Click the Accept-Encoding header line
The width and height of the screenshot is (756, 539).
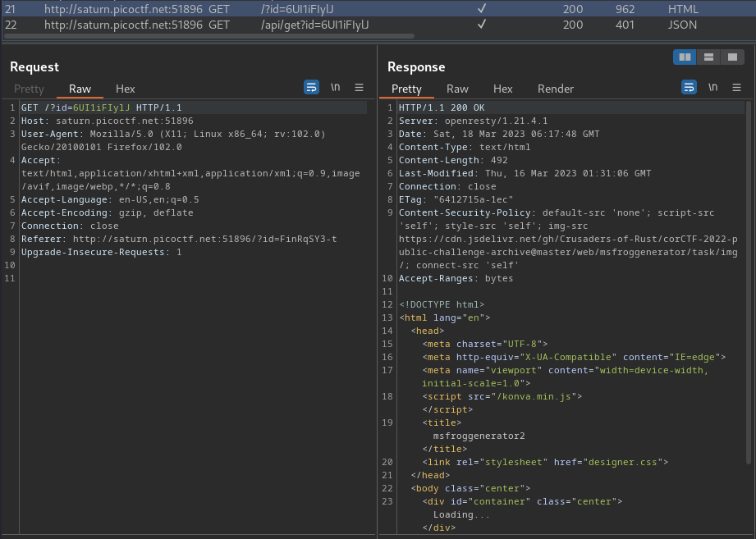click(x=107, y=212)
